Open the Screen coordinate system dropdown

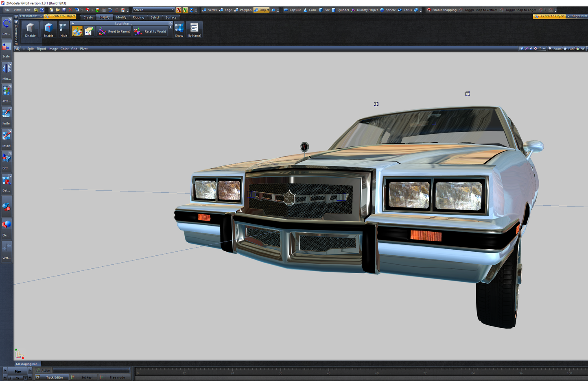[x=153, y=10]
